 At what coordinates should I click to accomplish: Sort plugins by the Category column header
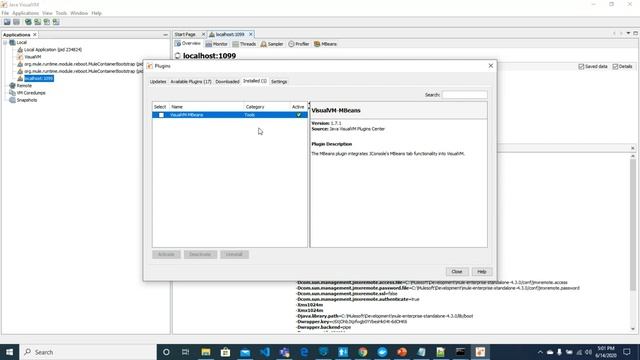(x=267, y=107)
